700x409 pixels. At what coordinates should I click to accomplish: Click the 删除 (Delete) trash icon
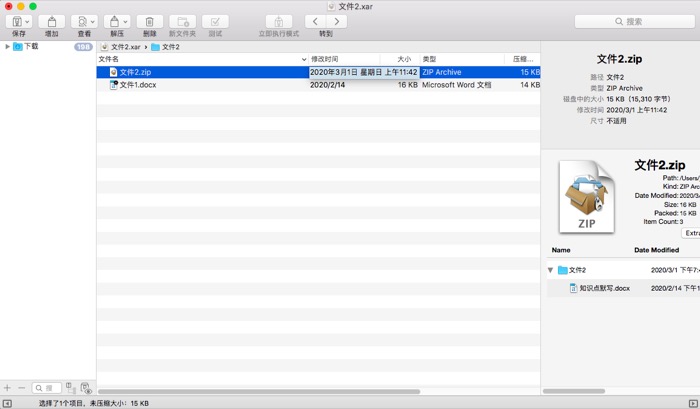149,21
